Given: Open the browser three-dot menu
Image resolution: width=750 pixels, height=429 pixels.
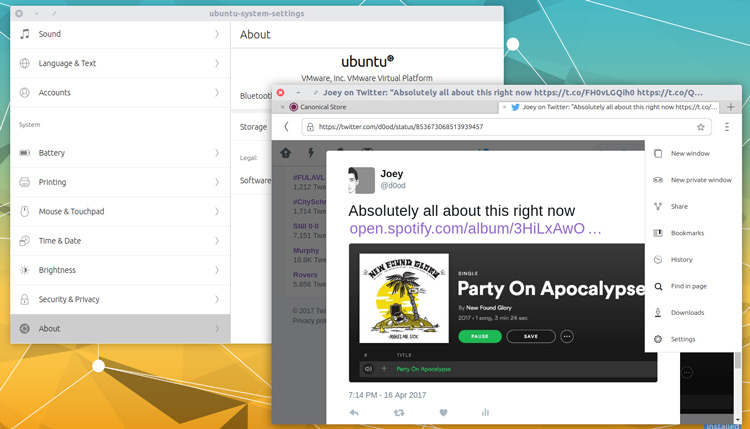Looking at the screenshot, I should [727, 127].
